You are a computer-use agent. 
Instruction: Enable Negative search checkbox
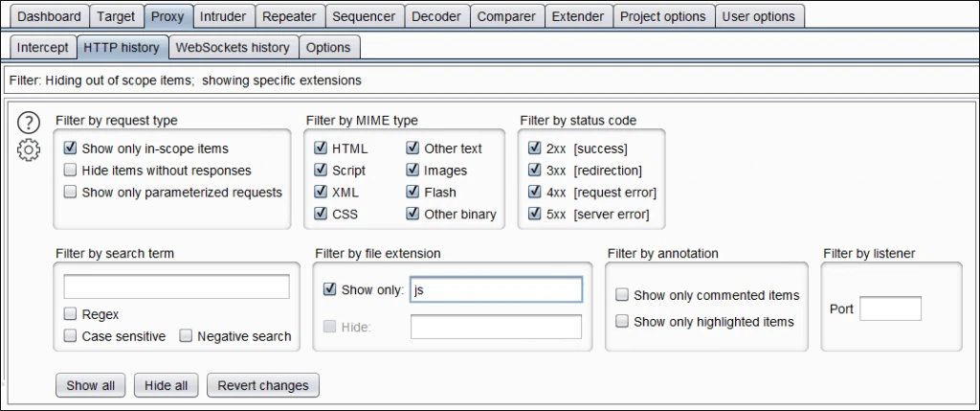187,336
